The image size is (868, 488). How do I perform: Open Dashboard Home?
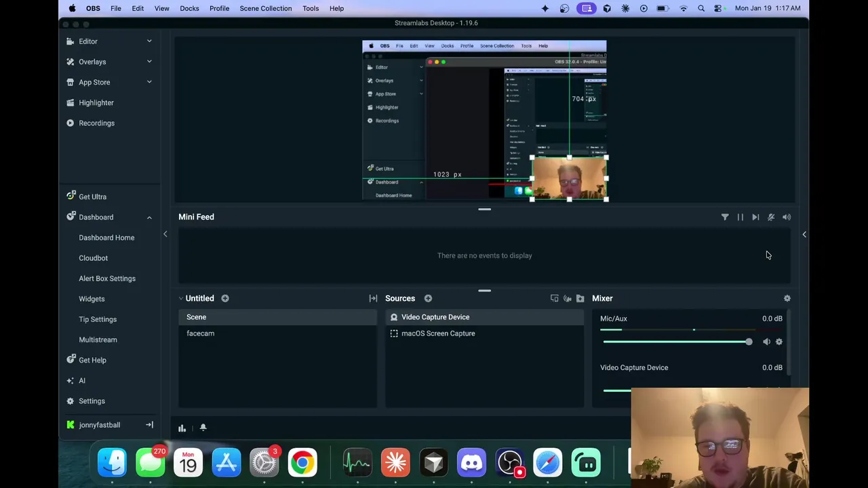click(106, 238)
